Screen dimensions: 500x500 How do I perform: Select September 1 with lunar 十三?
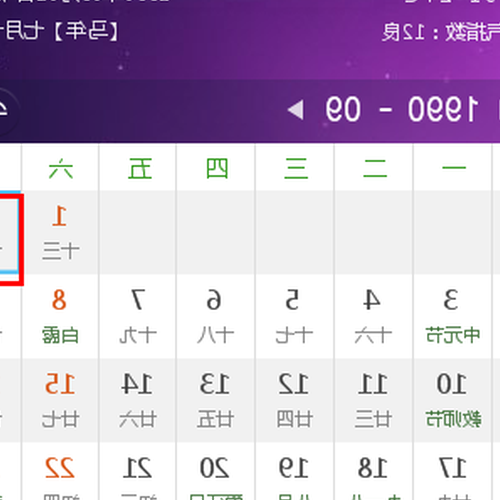click(60, 233)
